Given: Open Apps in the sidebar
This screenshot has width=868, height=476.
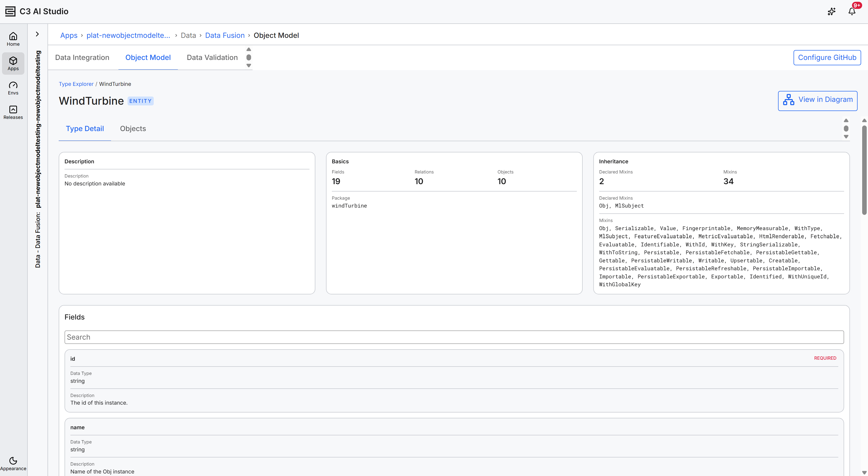Looking at the screenshot, I should pyautogui.click(x=13, y=63).
